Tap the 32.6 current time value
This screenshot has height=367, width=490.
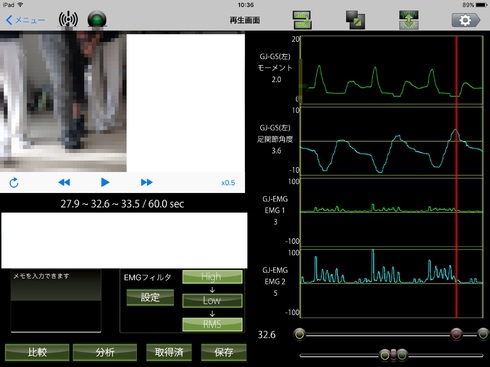[x=267, y=334]
